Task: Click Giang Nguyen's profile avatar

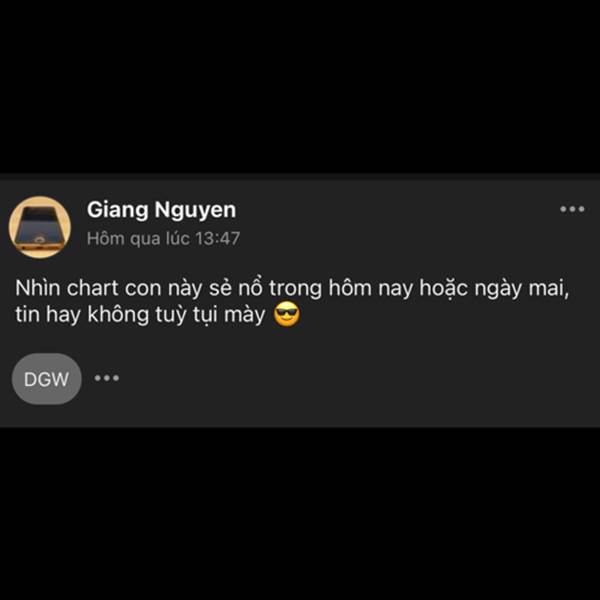Action: point(40,227)
